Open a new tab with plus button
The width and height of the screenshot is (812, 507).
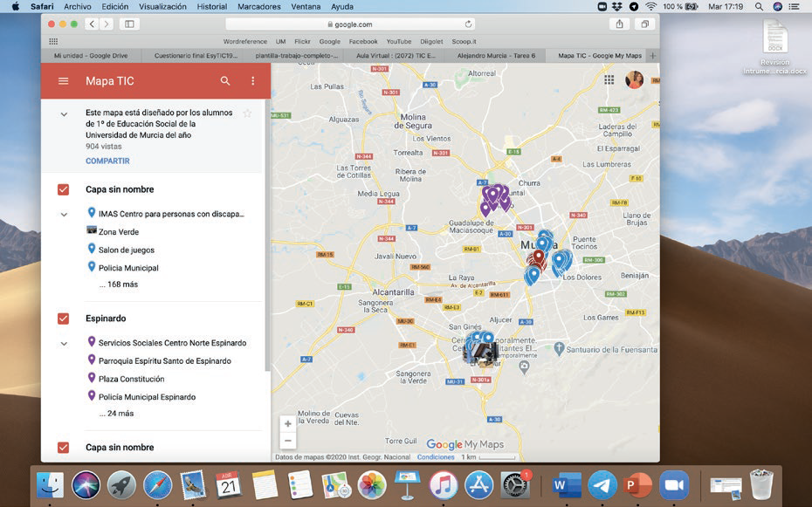click(652, 55)
